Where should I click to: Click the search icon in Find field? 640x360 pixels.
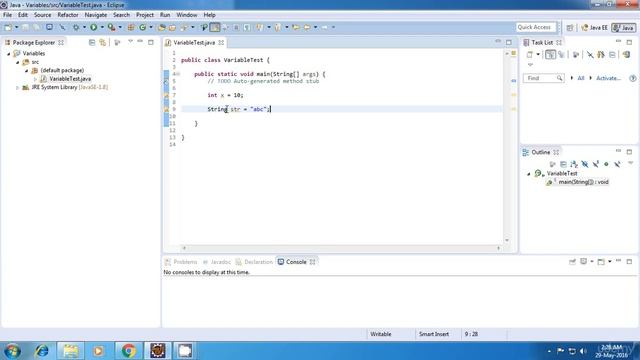click(559, 78)
